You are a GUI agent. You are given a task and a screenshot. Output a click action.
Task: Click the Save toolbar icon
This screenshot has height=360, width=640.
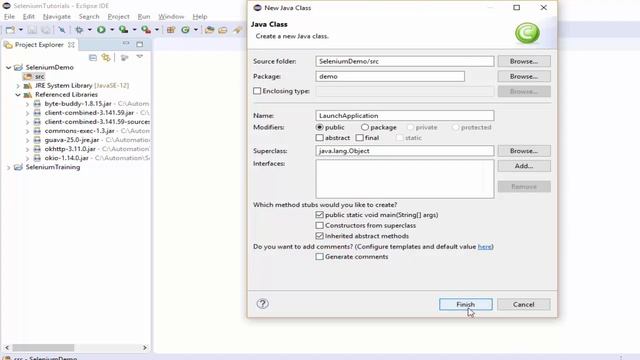32,30
